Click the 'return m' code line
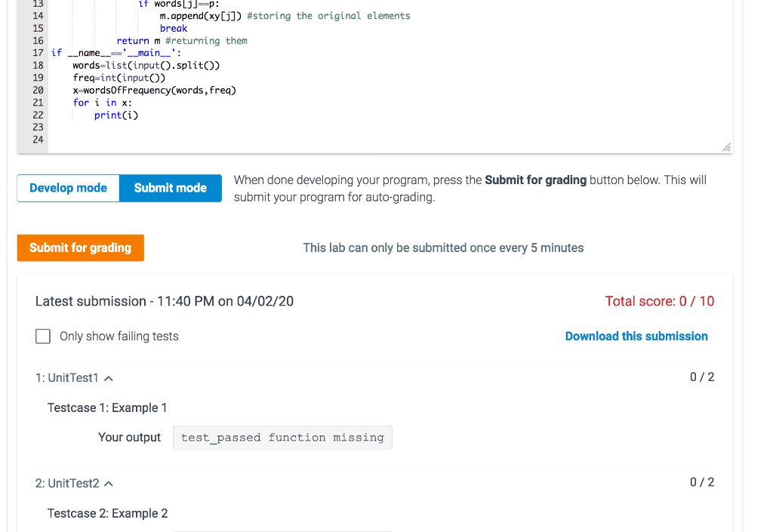Viewport: 773px width, 532px height. point(182,41)
